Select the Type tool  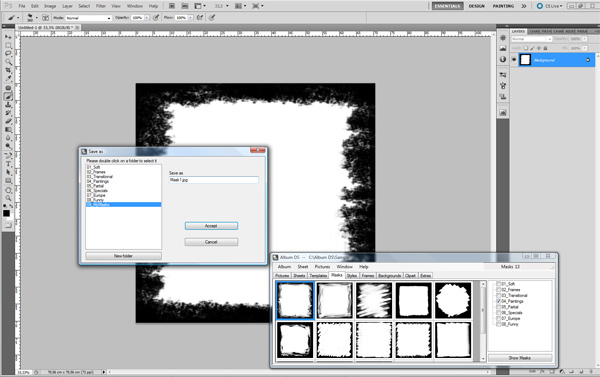click(x=8, y=164)
